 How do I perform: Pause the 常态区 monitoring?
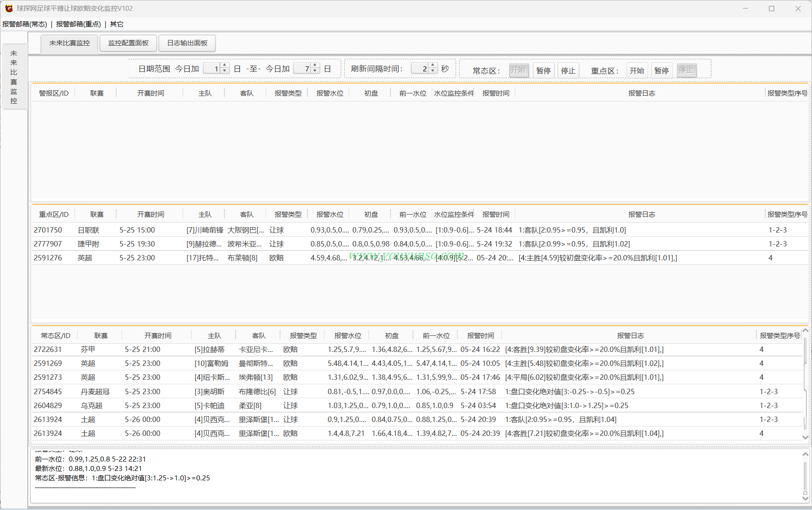click(543, 70)
